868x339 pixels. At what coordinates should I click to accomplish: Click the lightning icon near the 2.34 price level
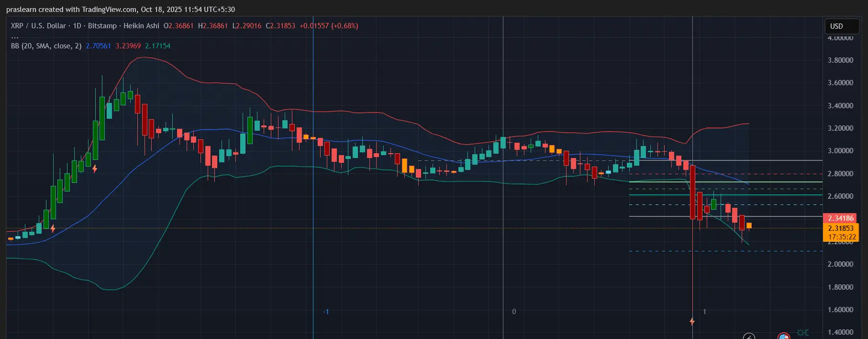point(53,229)
